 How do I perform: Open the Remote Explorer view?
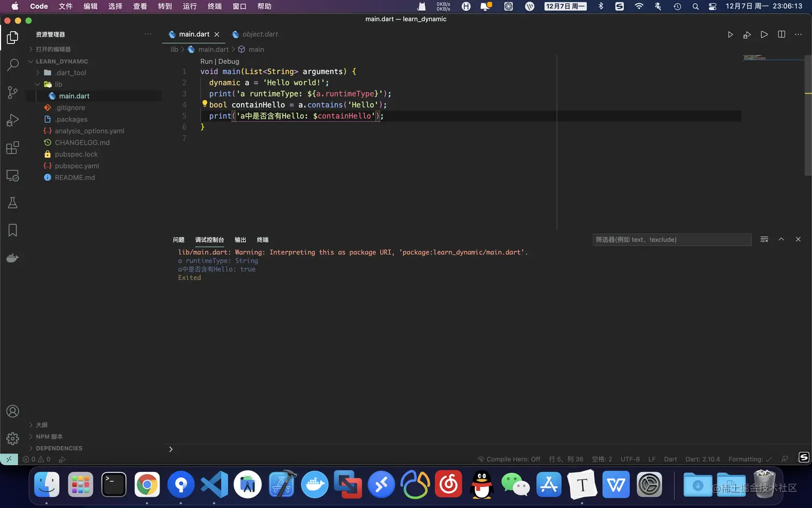(x=12, y=175)
